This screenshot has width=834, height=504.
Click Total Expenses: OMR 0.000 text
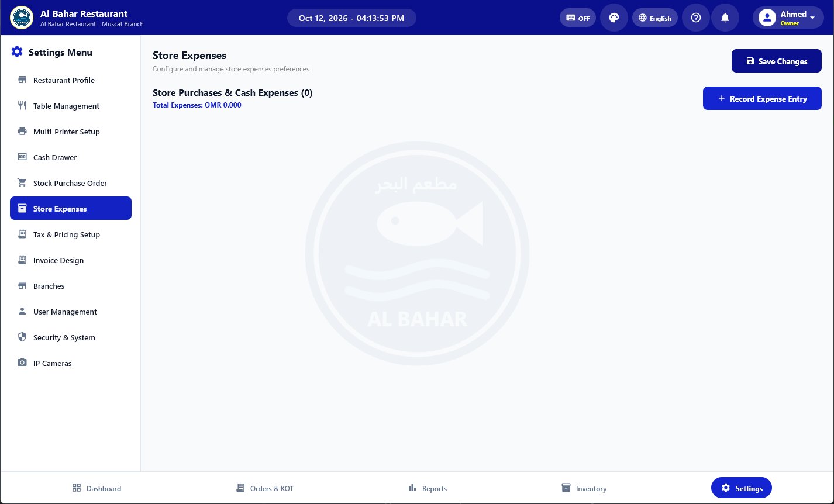[x=197, y=105]
